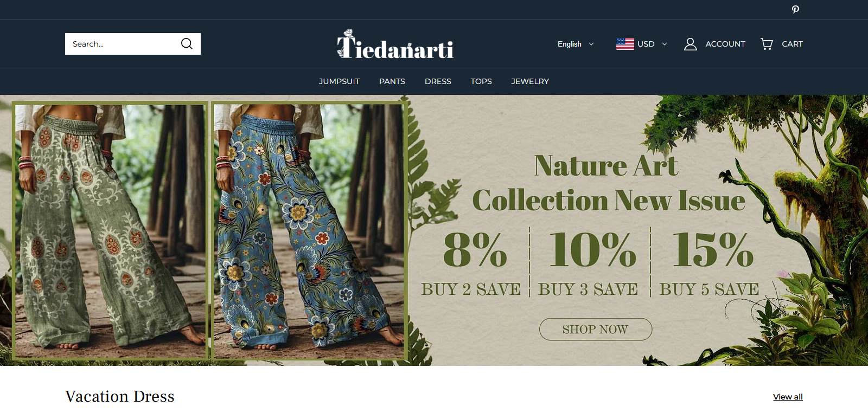Click the Pinterest icon in top bar

click(x=795, y=9)
